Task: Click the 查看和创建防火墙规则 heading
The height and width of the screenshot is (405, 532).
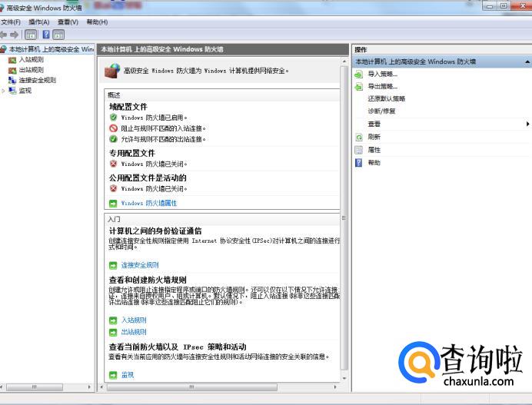Action: [148, 281]
